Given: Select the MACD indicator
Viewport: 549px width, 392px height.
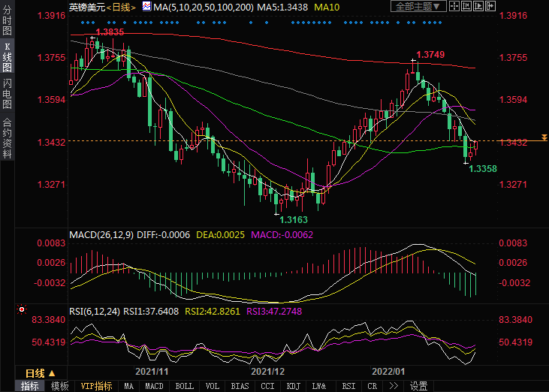Looking at the screenshot, I should coord(154,386).
